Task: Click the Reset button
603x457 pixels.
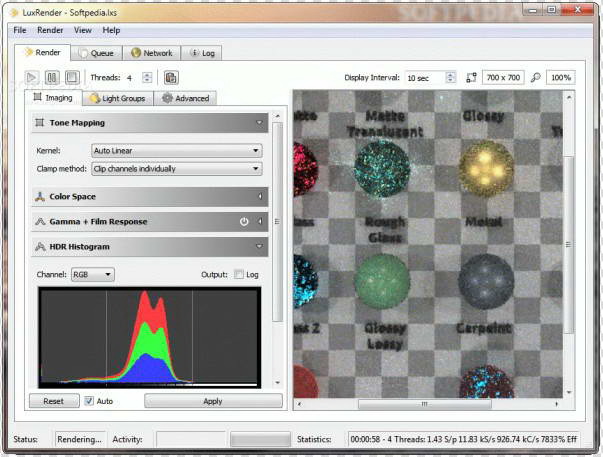Action: tap(54, 401)
